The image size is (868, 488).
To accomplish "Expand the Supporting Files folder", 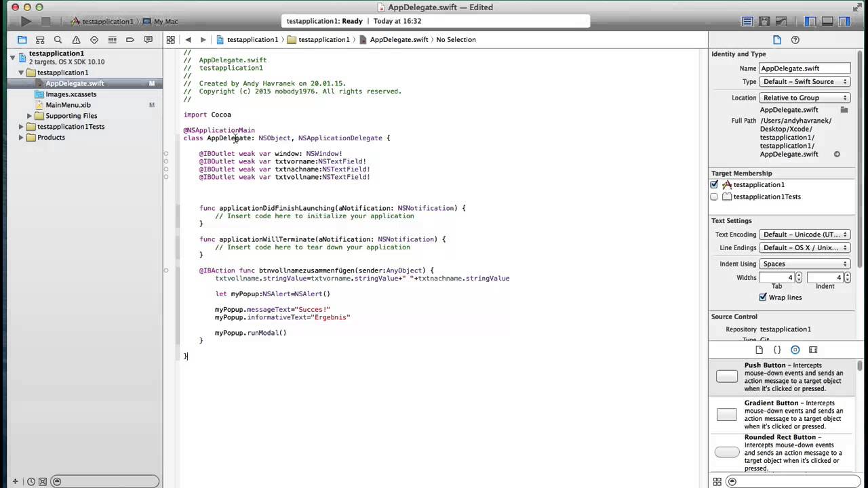I will pyautogui.click(x=30, y=116).
